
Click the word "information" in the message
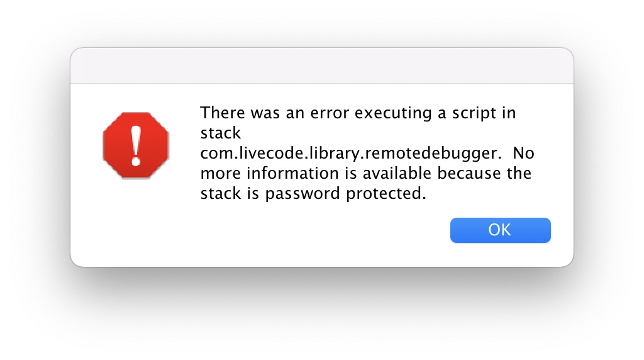[x=282, y=174]
